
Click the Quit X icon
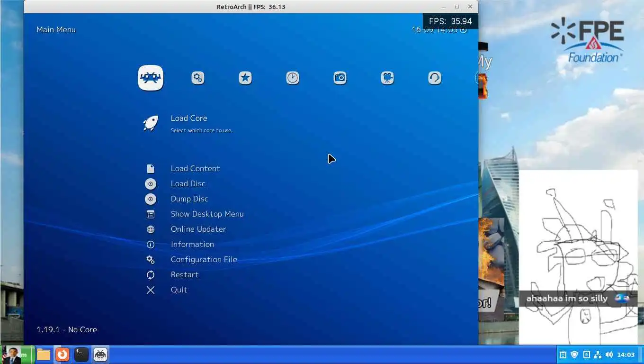[x=151, y=290]
